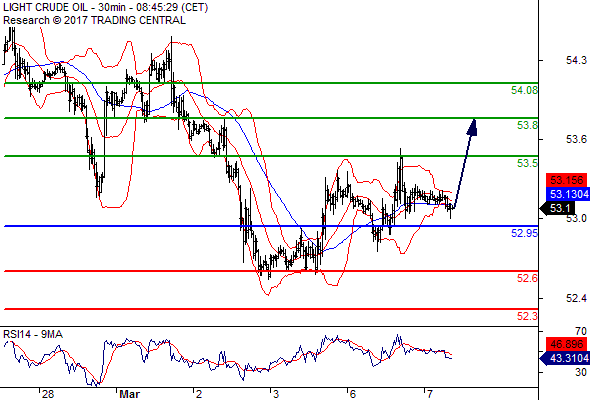Click the red 46.896 RSI value tag
Screen dimensions: 590x400
tap(567, 344)
